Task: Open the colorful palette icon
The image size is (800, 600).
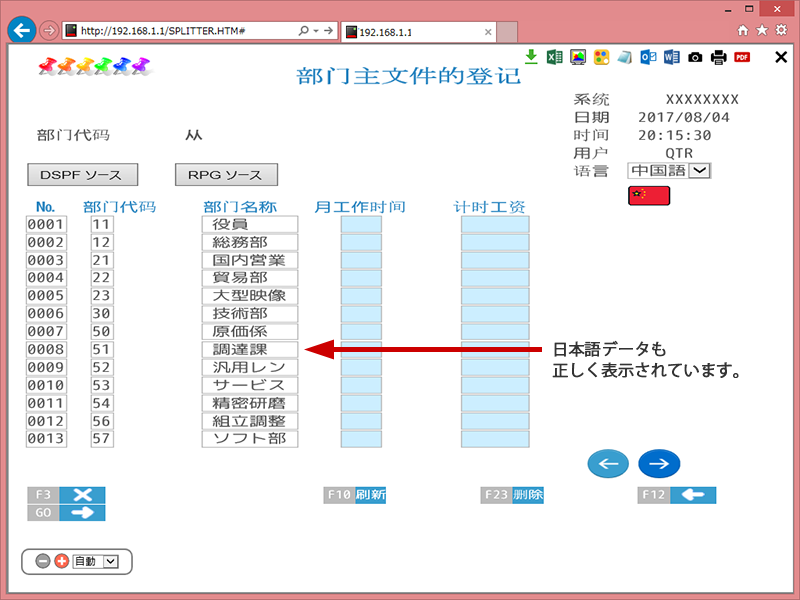Action: (x=602, y=57)
